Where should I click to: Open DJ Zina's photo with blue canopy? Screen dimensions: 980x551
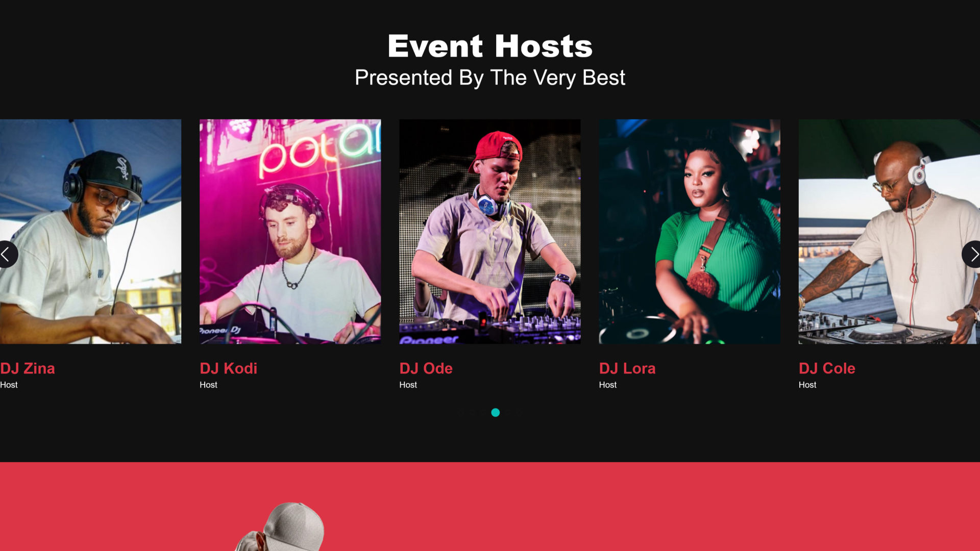point(90,232)
